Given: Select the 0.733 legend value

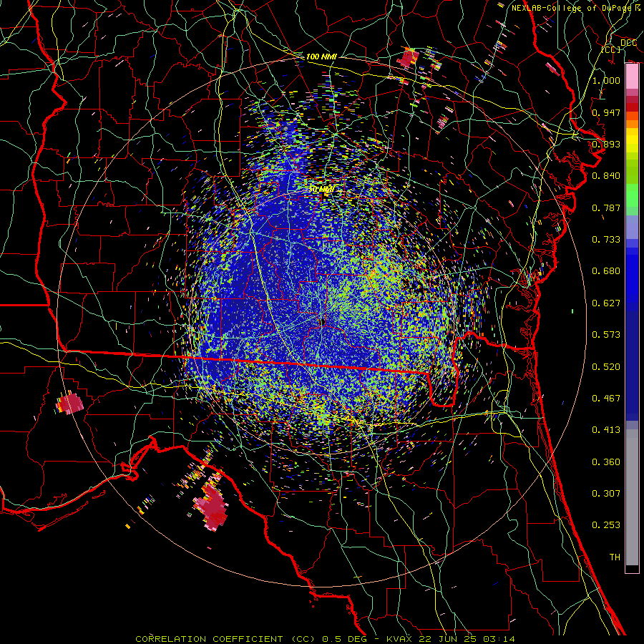Looking at the screenshot, I should click(x=606, y=240).
